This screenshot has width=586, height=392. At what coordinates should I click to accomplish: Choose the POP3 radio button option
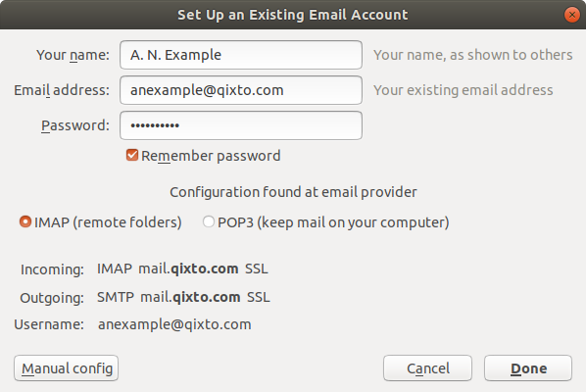click(x=208, y=222)
